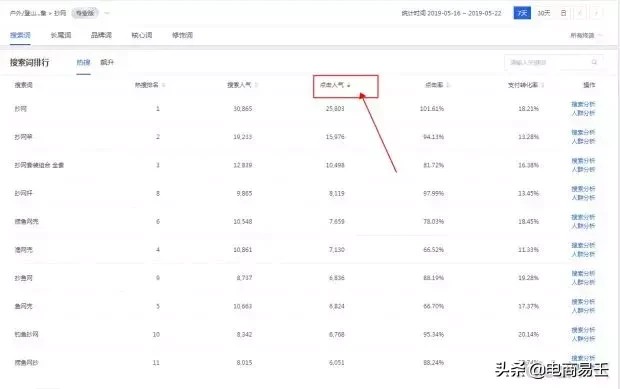
Task: Sort by 点击人气 column arrow
Action: (x=349, y=85)
